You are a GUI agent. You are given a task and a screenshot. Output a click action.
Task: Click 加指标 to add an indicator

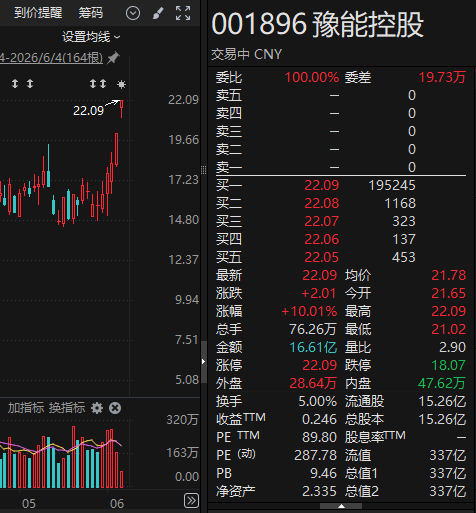pyautogui.click(x=26, y=408)
